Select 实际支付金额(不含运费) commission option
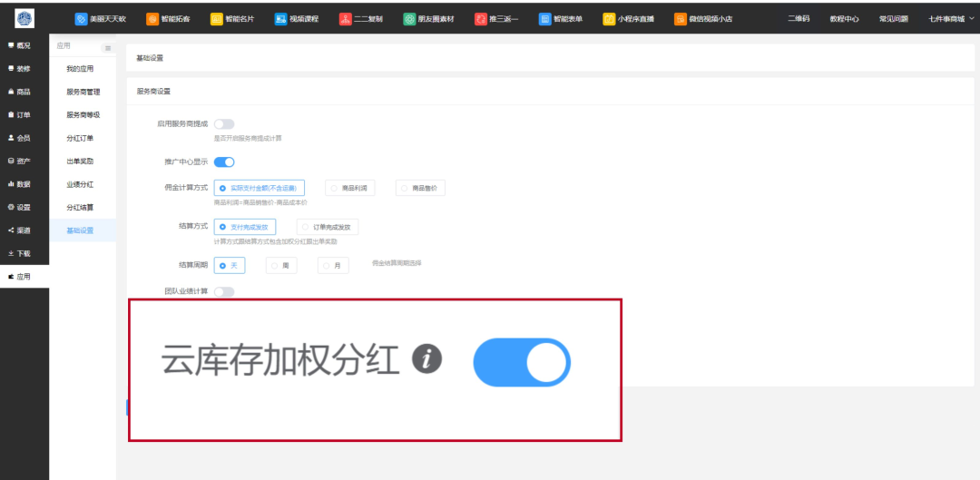 (259, 188)
